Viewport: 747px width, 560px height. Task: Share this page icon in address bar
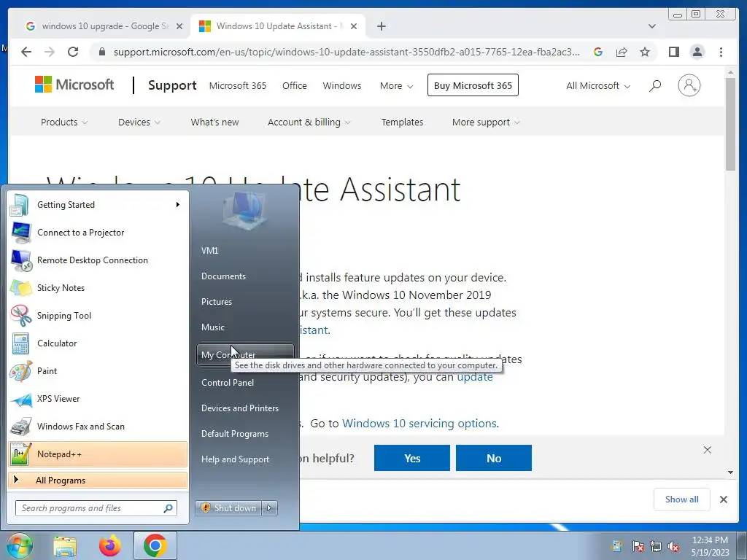(x=622, y=52)
